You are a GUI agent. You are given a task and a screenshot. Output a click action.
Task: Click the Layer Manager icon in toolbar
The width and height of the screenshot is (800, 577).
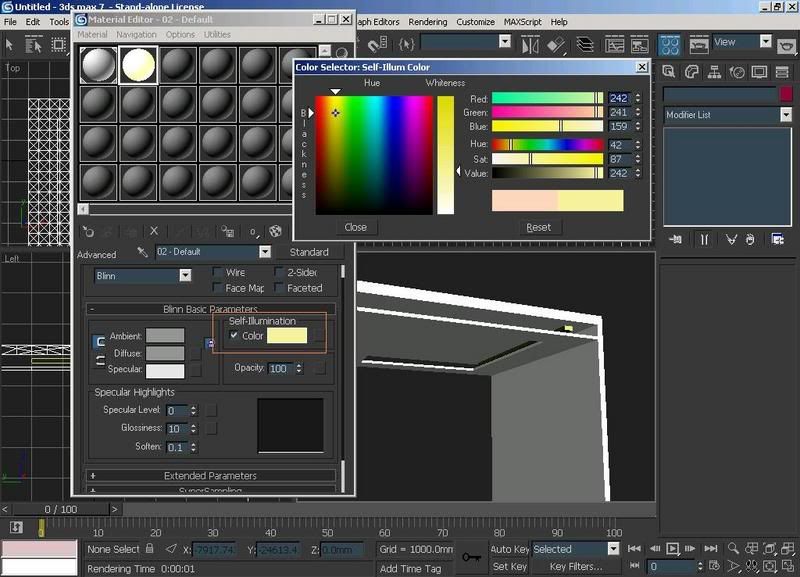click(582, 44)
